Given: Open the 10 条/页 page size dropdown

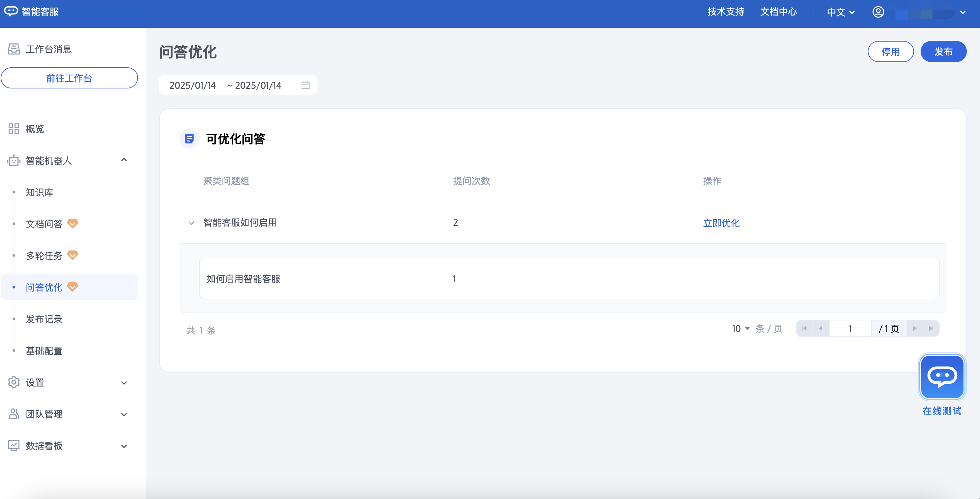Looking at the screenshot, I should 741,328.
